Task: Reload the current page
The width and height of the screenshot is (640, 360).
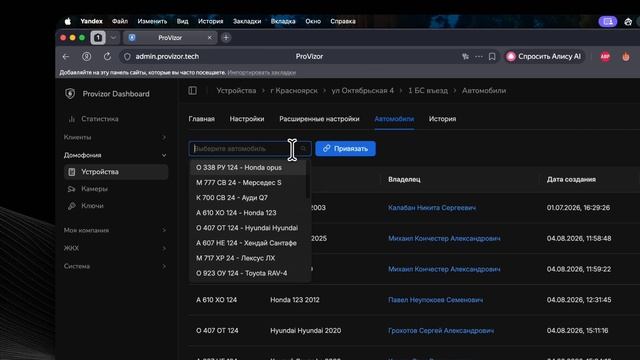Action: pos(107,57)
